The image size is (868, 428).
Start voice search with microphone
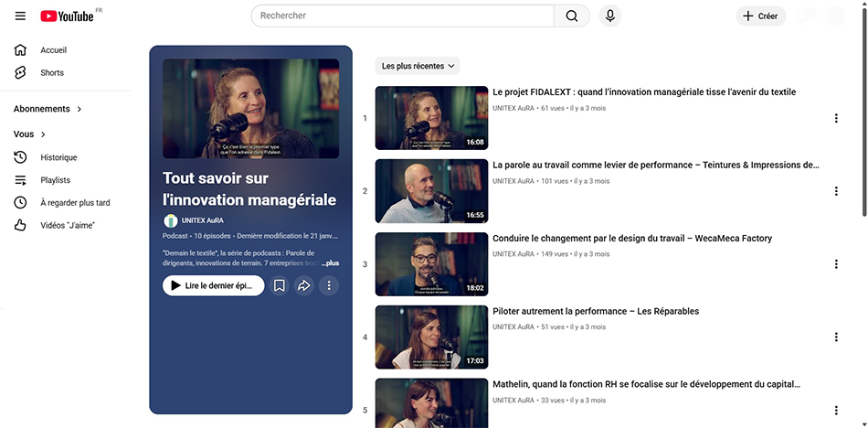(610, 16)
